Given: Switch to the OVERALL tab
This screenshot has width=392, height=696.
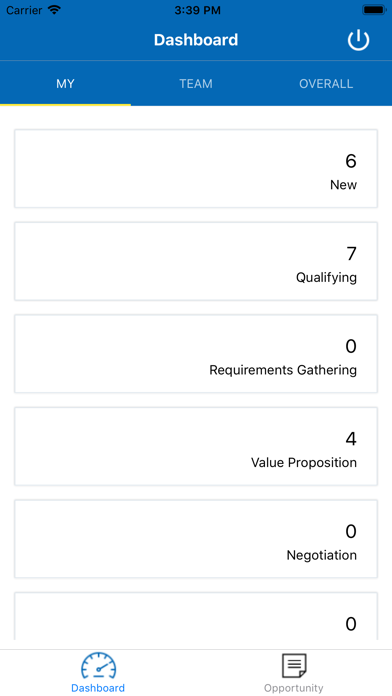Looking at the screenshot, I should coord(326,83).
